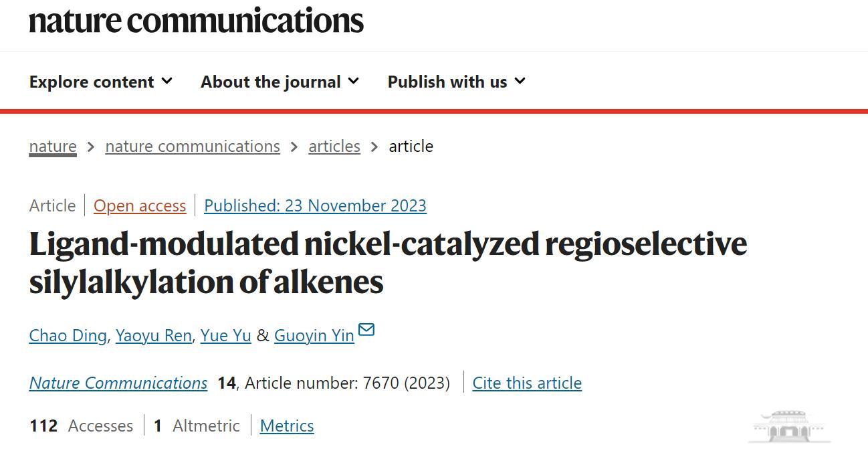The image size is (868, 465).
Task: Open the About the journal dropdown
Action: [280, 82]
